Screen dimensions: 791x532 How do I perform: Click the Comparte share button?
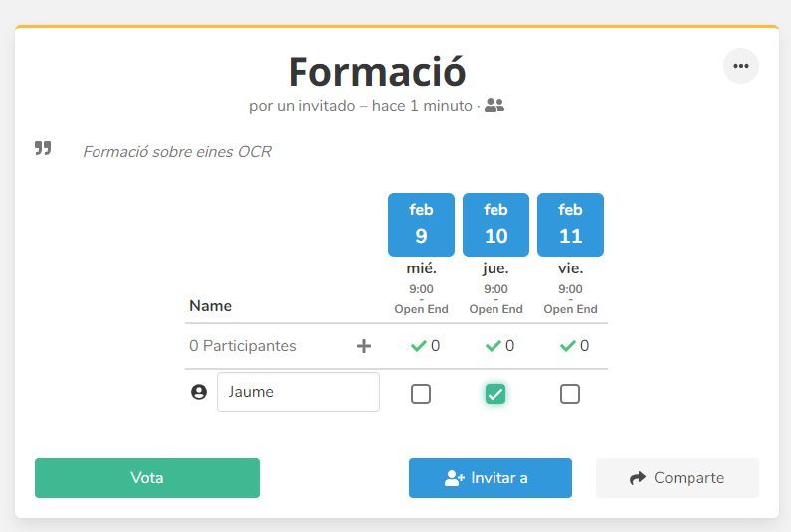point(677,478)
